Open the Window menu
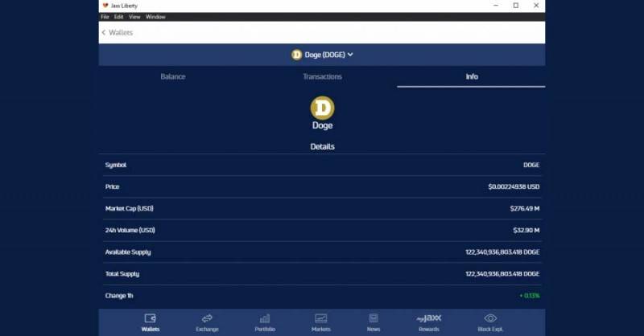This screenshot has width=644, height=336. [x=155, y=17]
